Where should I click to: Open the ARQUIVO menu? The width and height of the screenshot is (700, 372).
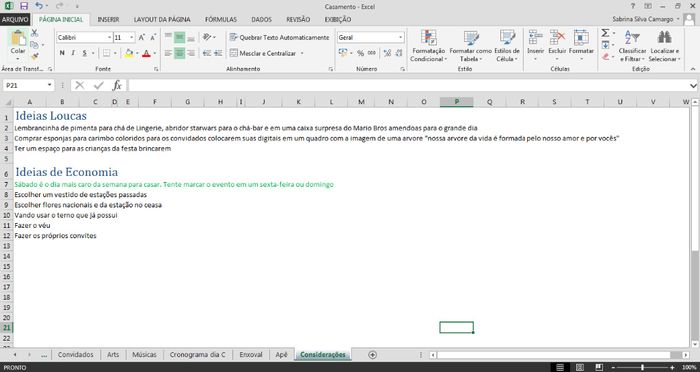(15, 19)
